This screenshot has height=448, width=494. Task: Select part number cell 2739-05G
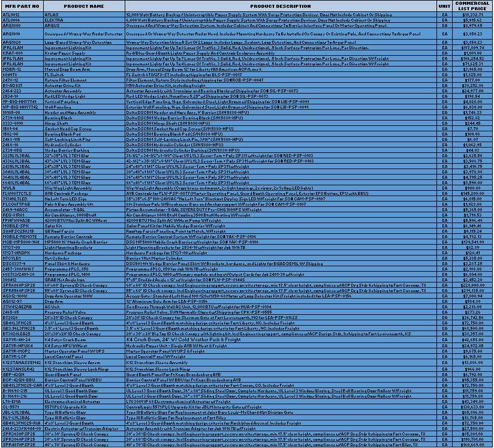(22, 151)
